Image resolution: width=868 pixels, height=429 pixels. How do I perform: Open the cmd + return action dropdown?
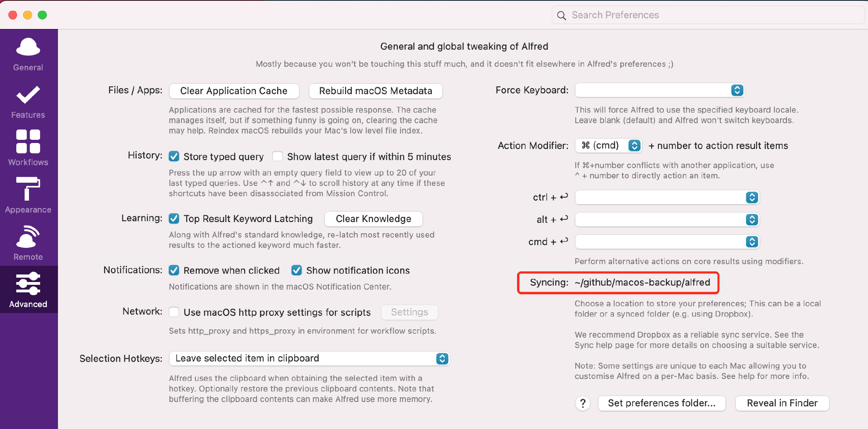[x=667, y=242]
